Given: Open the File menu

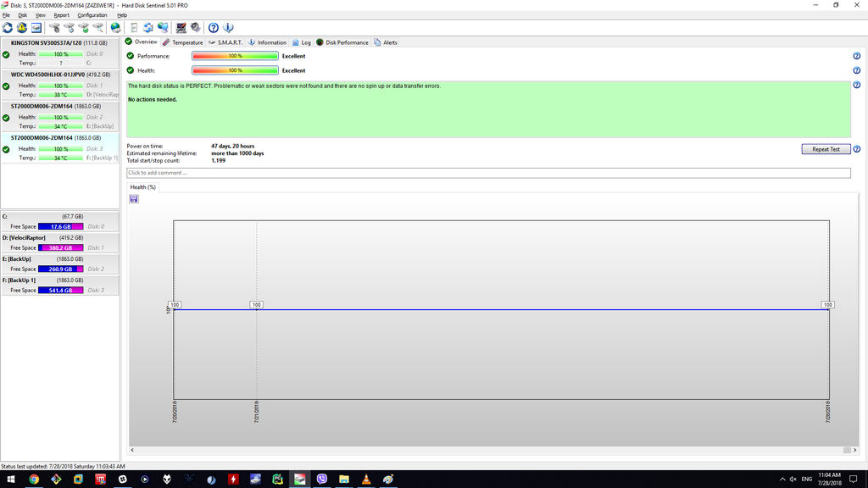Looking at the screenshot, I should pos(6,15).
